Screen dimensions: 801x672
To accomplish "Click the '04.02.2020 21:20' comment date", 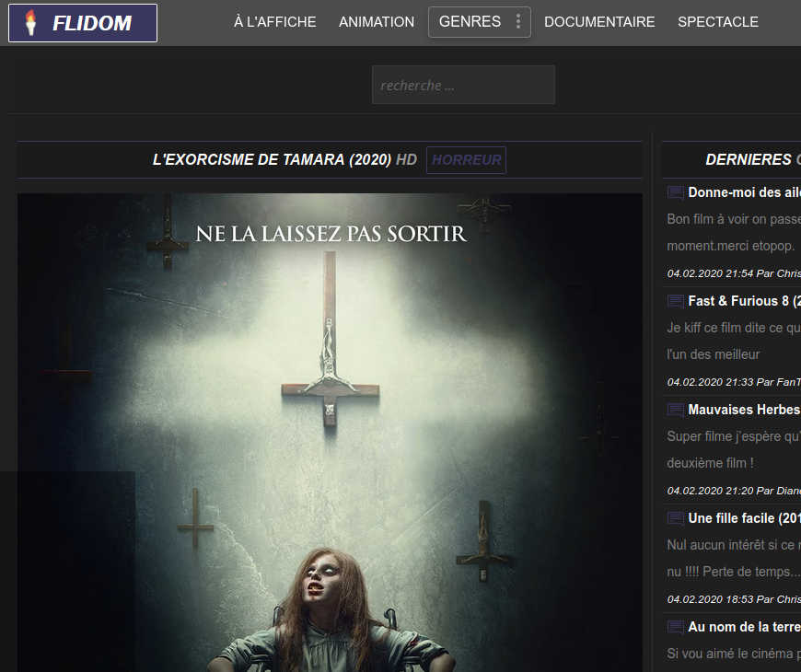I will 710,491.
